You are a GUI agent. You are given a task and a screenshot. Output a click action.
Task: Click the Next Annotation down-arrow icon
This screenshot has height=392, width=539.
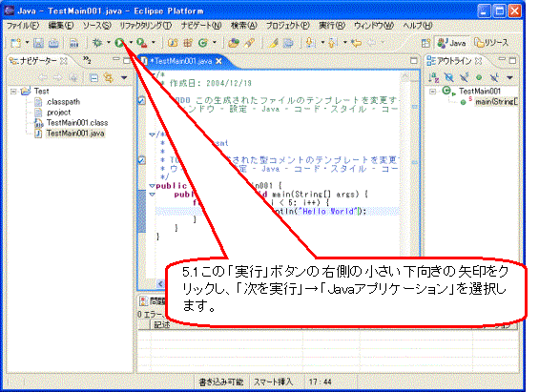[310, 43]
